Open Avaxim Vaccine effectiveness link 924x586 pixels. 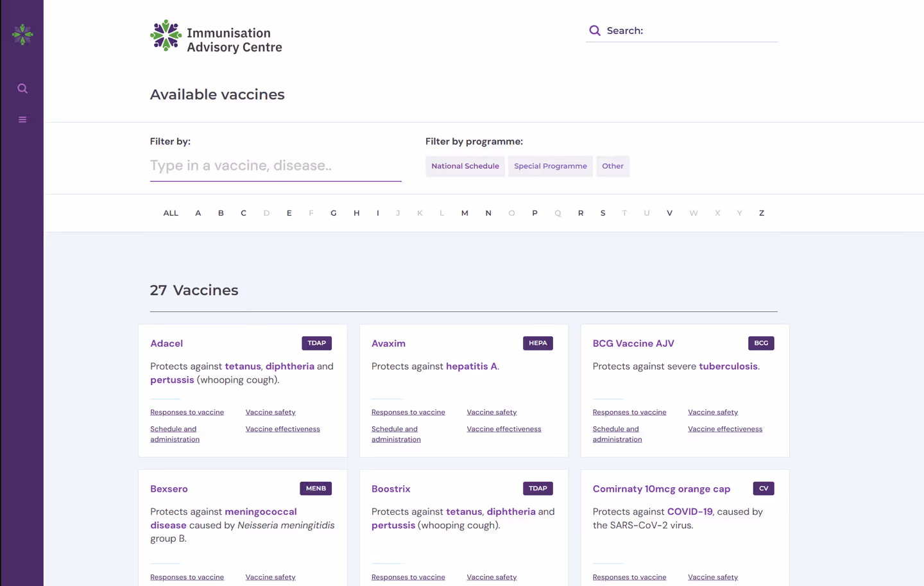tap(504, 429)
